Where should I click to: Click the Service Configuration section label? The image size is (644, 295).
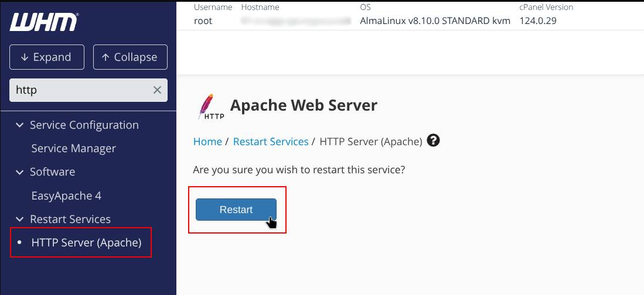84,125
